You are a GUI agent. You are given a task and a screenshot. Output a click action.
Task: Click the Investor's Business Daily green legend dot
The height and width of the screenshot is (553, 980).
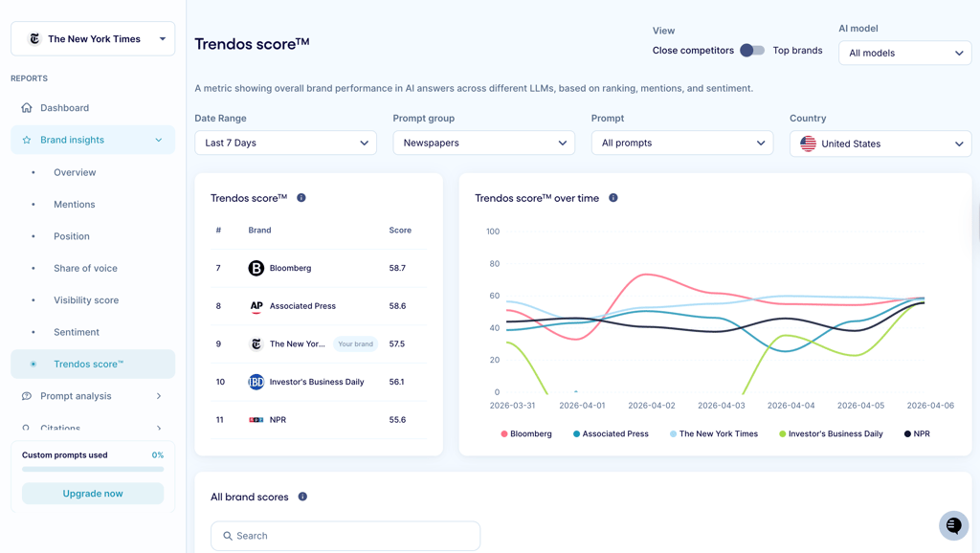point(783,433)
